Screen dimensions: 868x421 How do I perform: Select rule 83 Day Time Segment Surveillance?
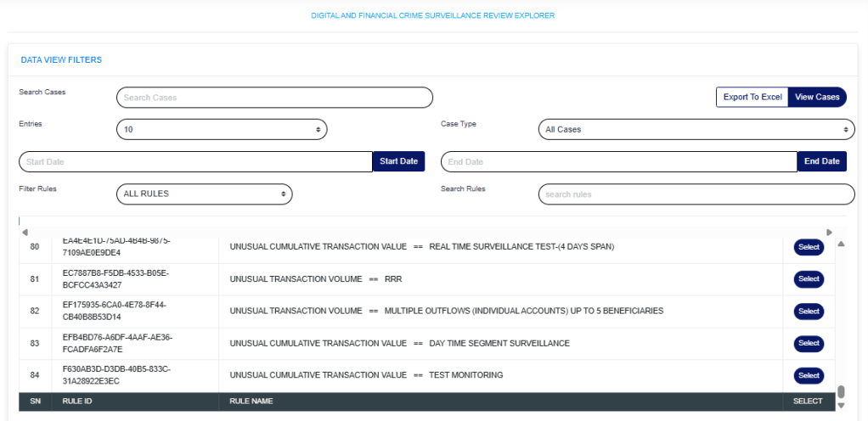[809, 343]
